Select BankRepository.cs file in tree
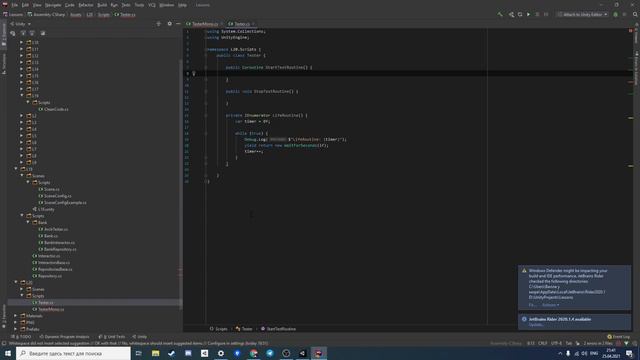 click(x=57, y=249)
